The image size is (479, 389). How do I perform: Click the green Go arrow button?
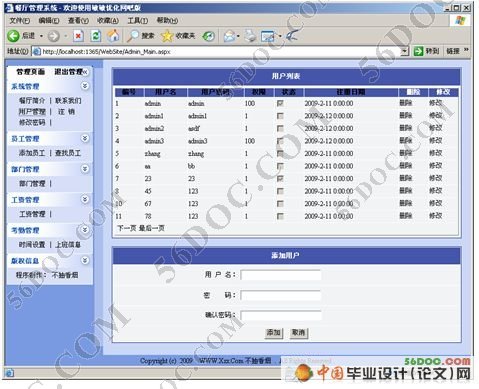418,51
